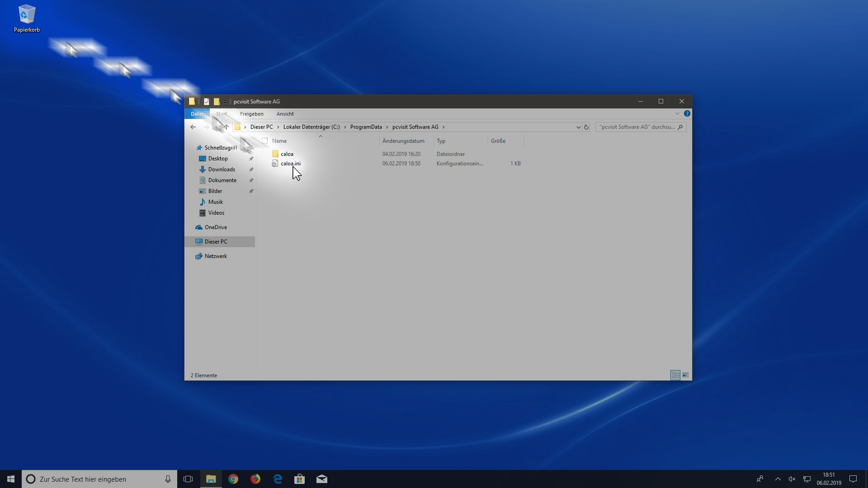The image size is (868, 488).
Task: Click the pin icon next to Downloads
Action: (x=251, y=169)
